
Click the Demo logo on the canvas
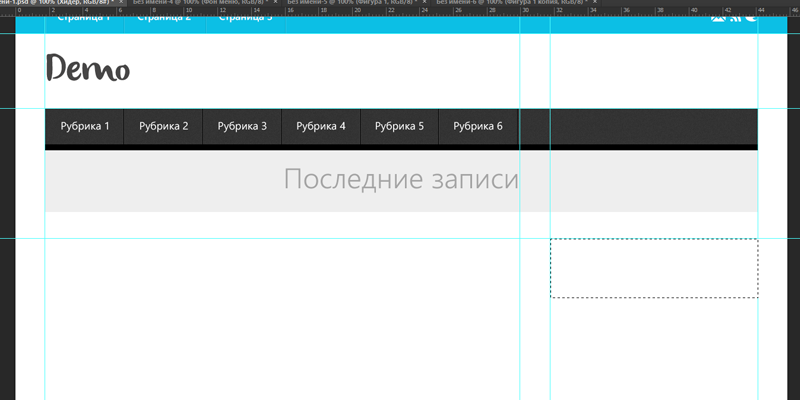[x=88, y=70]
